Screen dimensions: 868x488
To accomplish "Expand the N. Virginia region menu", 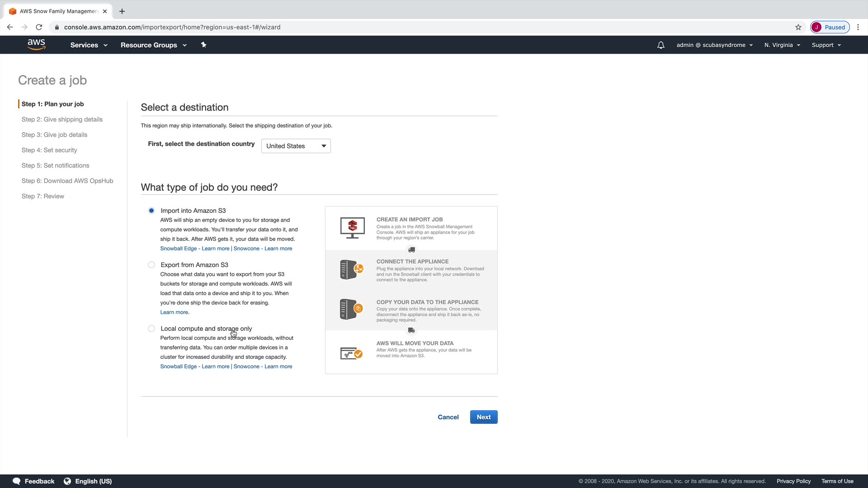I will [782, 45].
